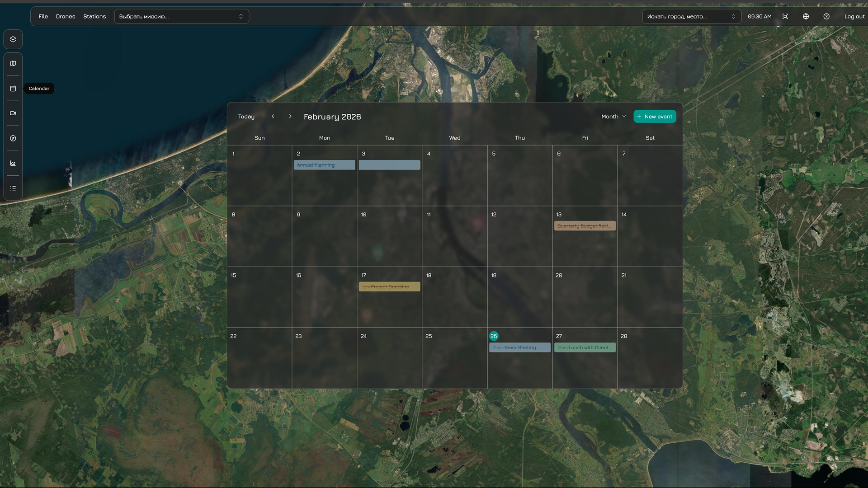868x488 pixels.
Task: Open the Team Meeting event
Action: (519, 347)
